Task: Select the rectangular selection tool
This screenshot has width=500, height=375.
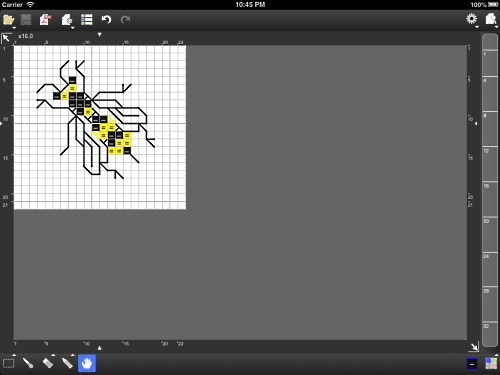Action: pyautogui.click(x=9, y=363)
